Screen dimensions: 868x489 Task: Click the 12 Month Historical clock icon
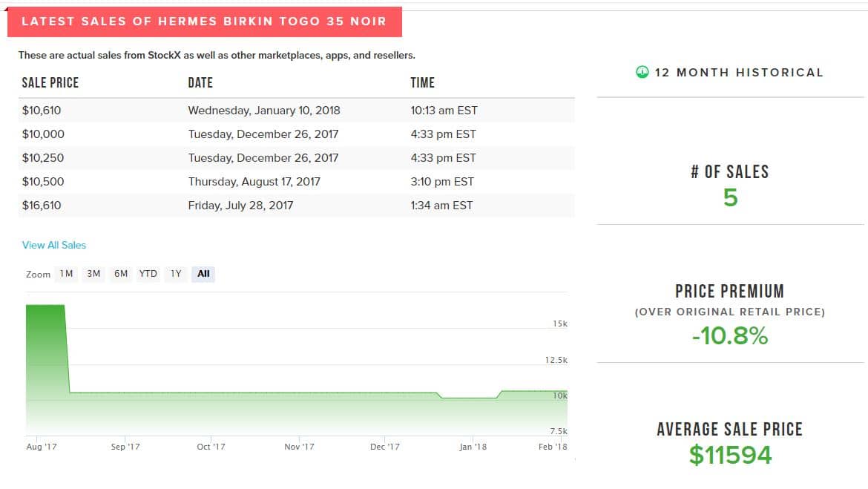[642, 72]
